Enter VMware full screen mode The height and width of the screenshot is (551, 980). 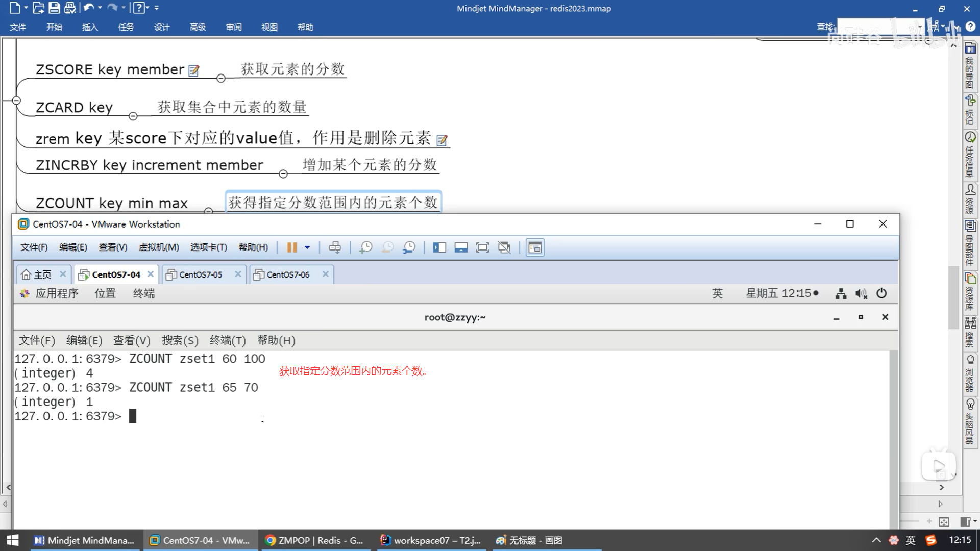(x=482, y=247)
